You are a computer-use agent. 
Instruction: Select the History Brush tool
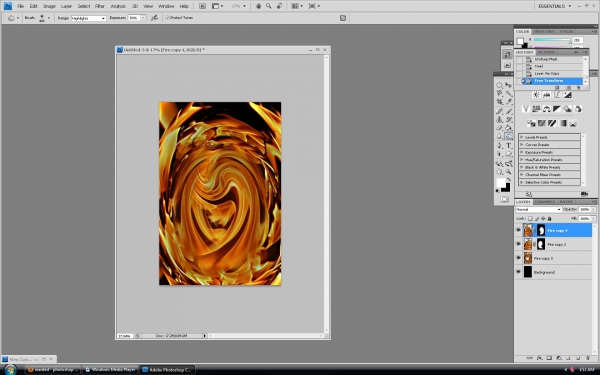click(509, 119)
